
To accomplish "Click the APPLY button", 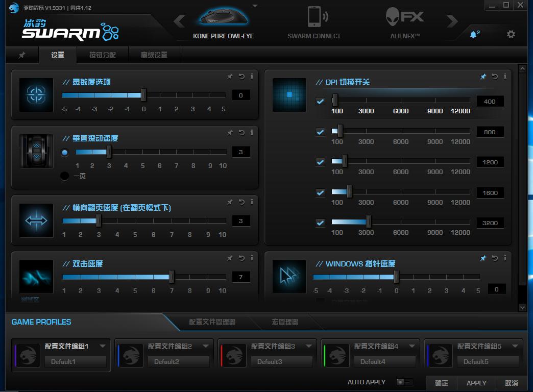I will 476,383.
